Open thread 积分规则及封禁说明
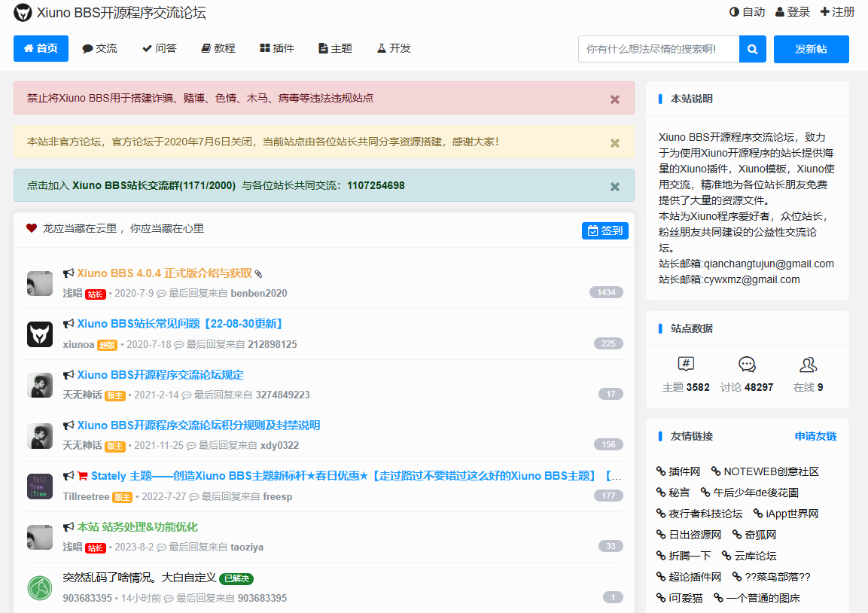The image size is (868, 613). point(199,425)
